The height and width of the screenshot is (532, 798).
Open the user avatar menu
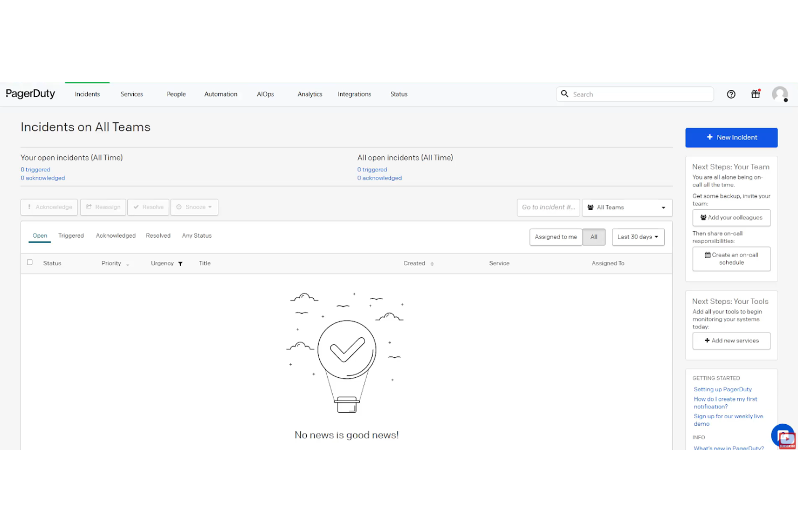tap(780, 94)
